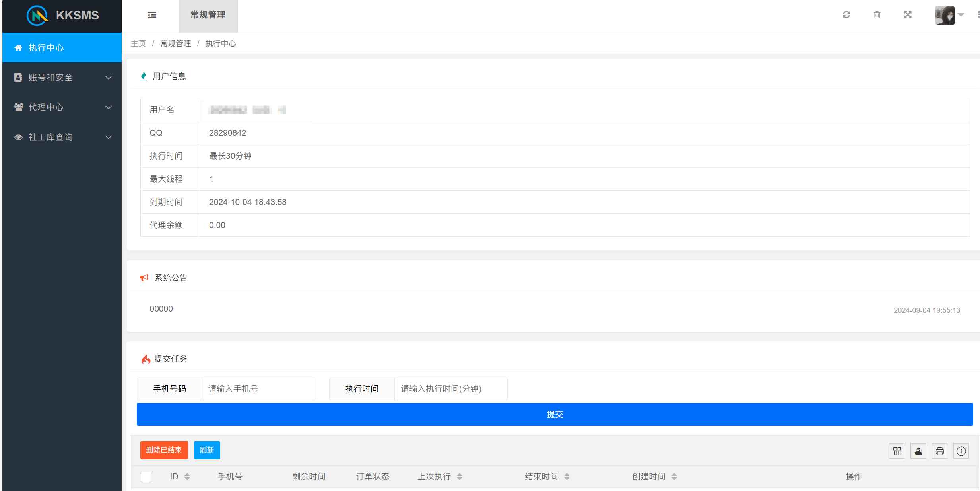Image resolution: width=980 pixels, height=491 pixels.
Task: Collapse the sidebar with the menu fold icon
Action: click(x=152, y=15)
